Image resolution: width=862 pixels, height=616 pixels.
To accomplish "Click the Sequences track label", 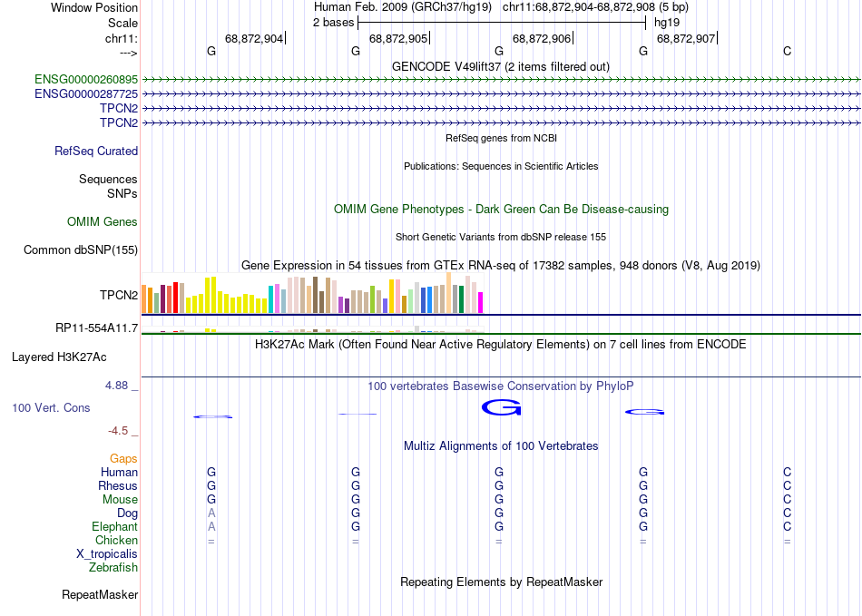I will (108, 179).
